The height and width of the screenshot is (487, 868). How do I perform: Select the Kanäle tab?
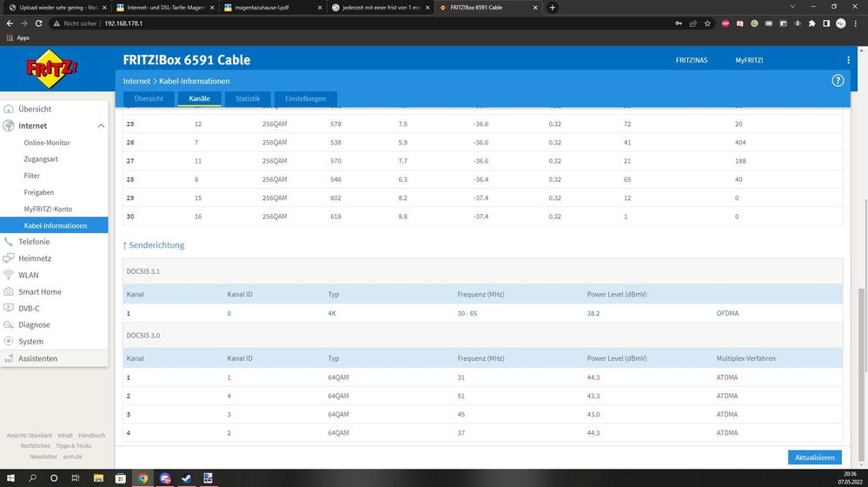[199, 98]
